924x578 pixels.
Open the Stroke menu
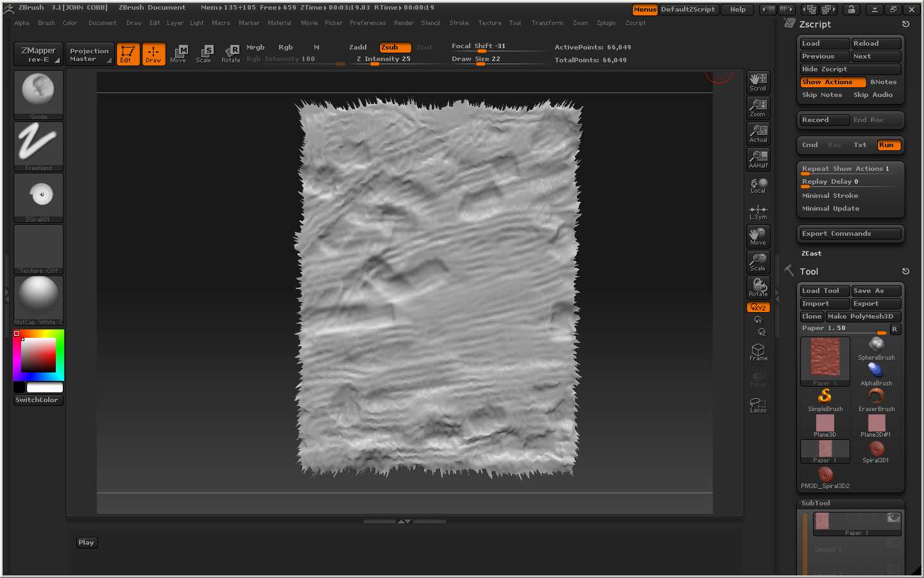[x=459, y=23]
